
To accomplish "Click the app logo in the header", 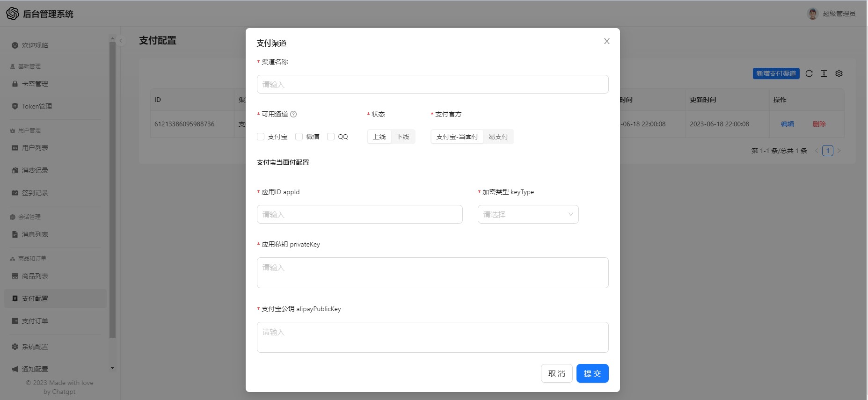I will coord(13,14).
